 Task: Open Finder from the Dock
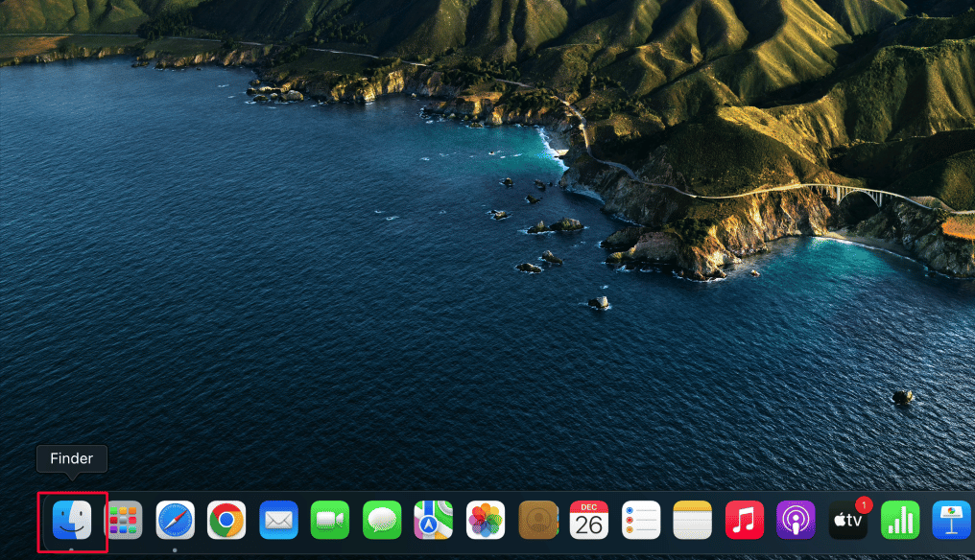(x=72, y=520)
